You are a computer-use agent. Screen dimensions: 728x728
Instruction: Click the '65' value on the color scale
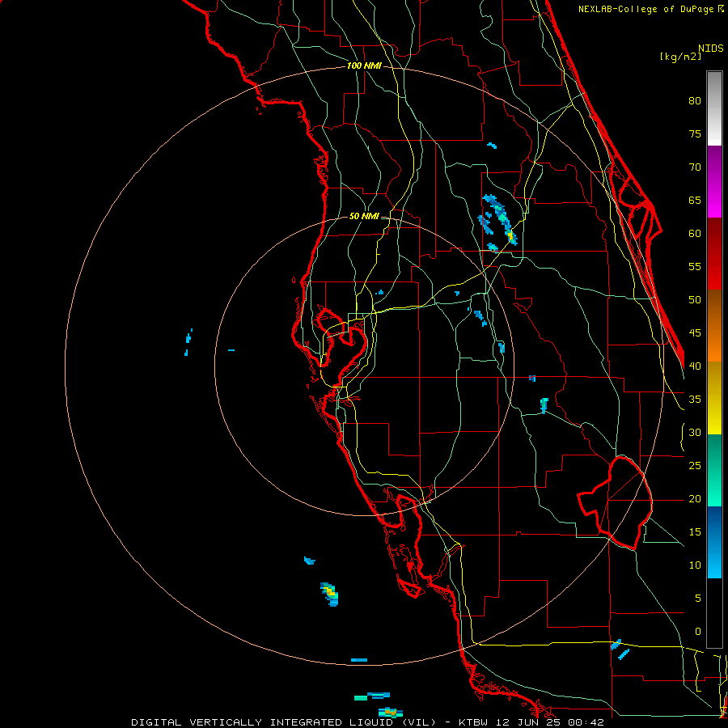695,201
